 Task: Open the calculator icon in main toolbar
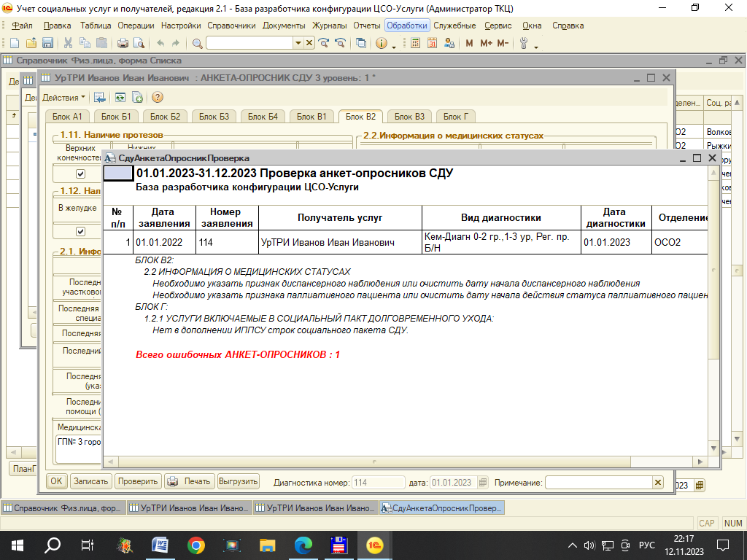[415, 44]
